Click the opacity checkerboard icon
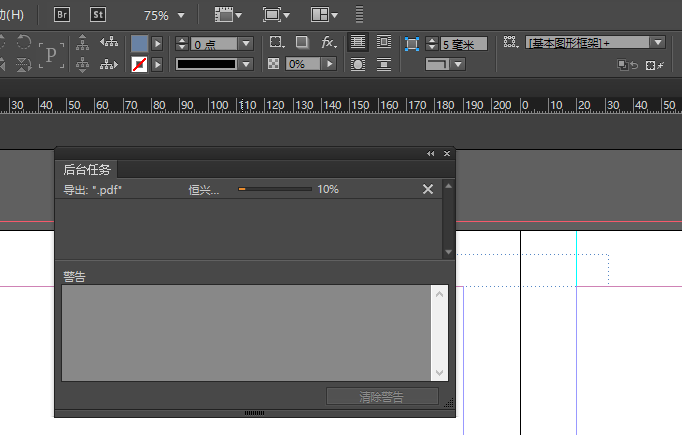Viewport: 682px width, 435px height. click(x=274, y=64)
